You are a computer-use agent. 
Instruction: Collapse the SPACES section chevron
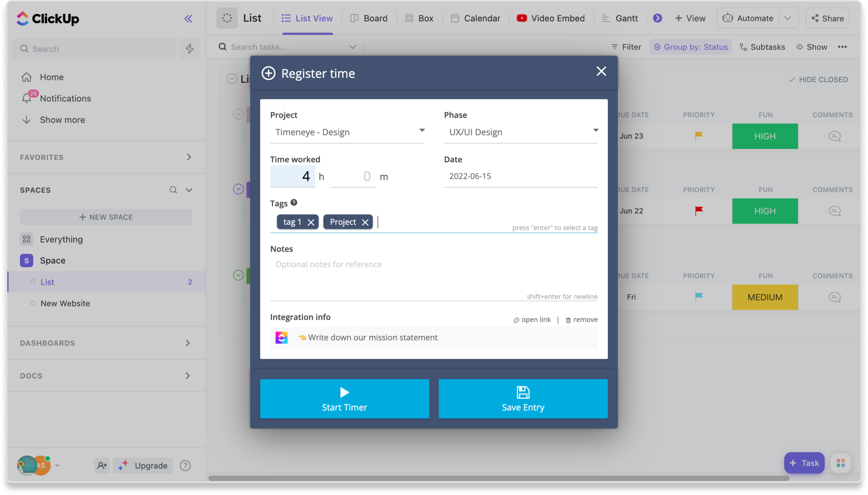[x=189, y=190]
